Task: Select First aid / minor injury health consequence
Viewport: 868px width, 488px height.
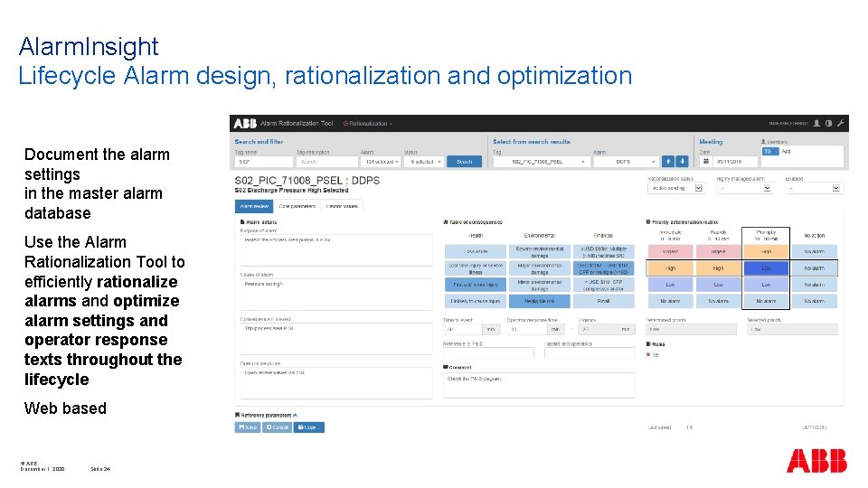Action: 476,285
